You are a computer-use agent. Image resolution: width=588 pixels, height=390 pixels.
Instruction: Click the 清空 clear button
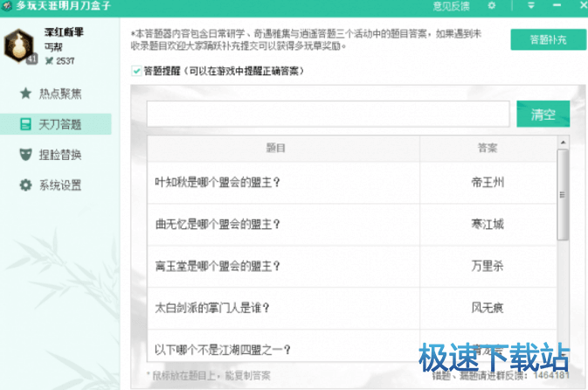pos(543,114)
